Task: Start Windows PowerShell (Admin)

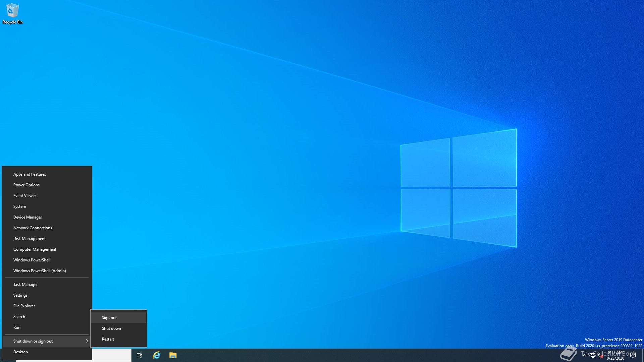Action: (x=47, y=271)
